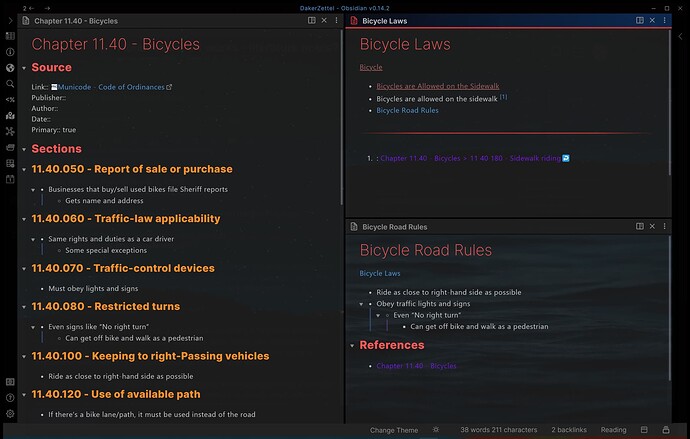Open Chapter 11.40 - Bicycles reference link

pos(416,366)
